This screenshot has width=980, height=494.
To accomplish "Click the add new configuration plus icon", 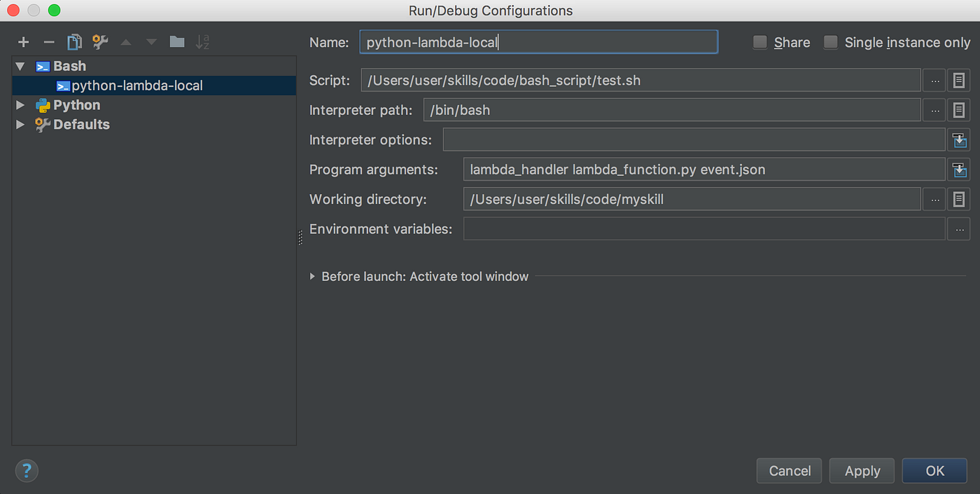I will [x=24, y=43].
